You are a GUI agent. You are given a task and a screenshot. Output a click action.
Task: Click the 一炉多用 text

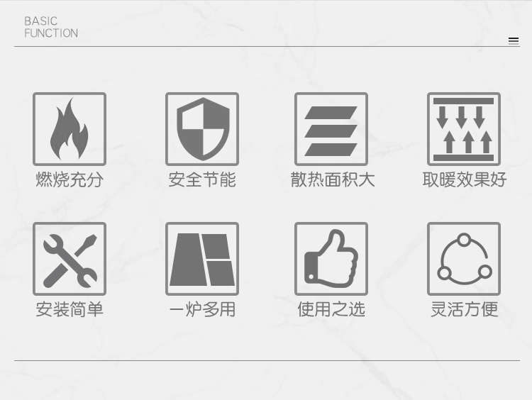202,309
